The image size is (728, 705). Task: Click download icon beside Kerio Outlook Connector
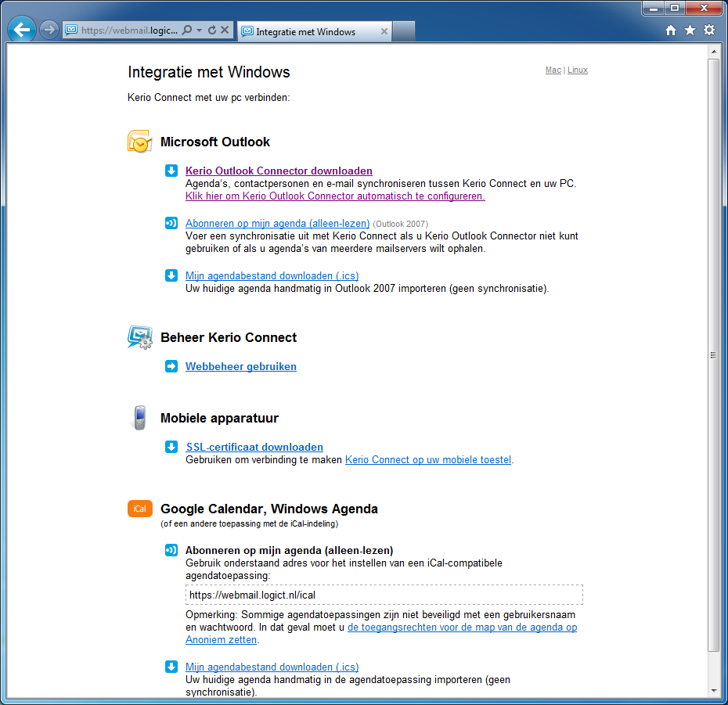[171, 171]
